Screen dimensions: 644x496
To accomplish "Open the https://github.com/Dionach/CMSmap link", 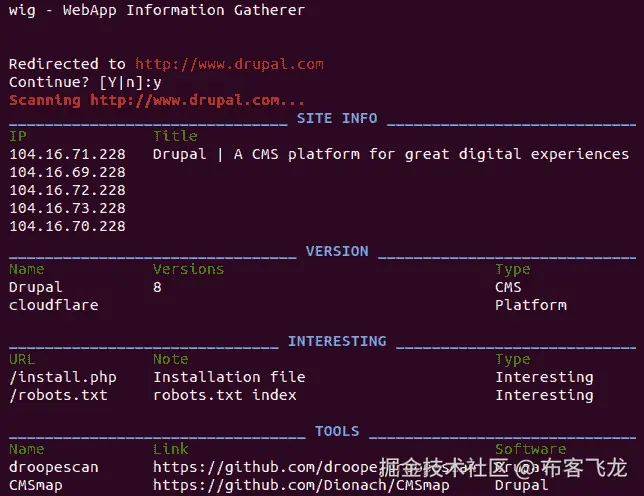I will 301,486.
